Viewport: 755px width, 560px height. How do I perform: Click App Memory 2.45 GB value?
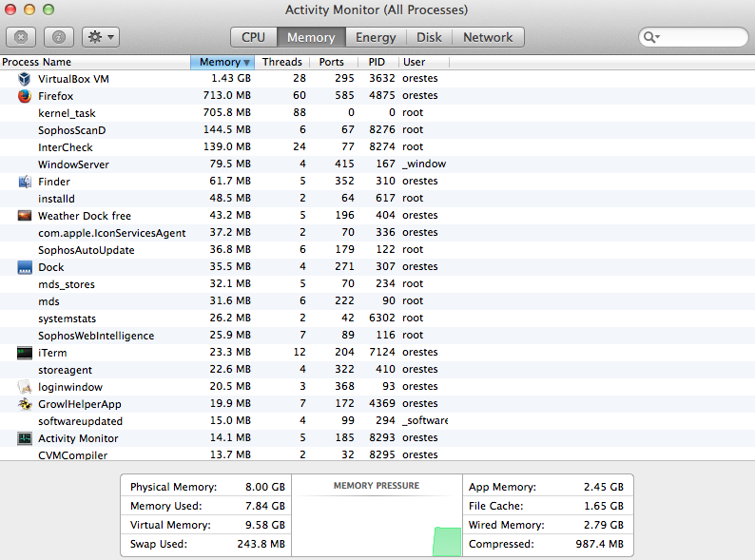pyautogui.click(x=603, y=487)
